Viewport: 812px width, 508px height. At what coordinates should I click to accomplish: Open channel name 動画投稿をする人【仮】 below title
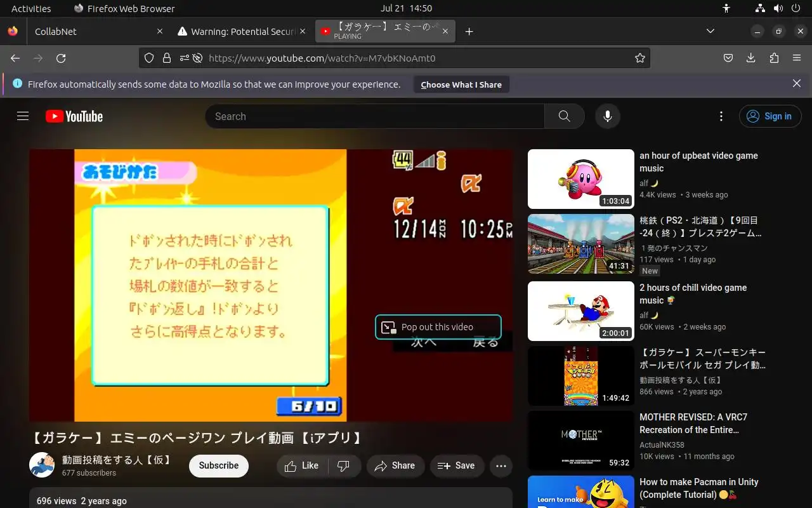(x=117, y=460)
